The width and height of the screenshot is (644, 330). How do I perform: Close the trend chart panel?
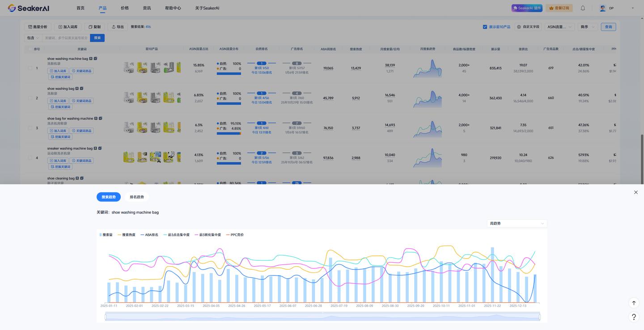[636, 192]
